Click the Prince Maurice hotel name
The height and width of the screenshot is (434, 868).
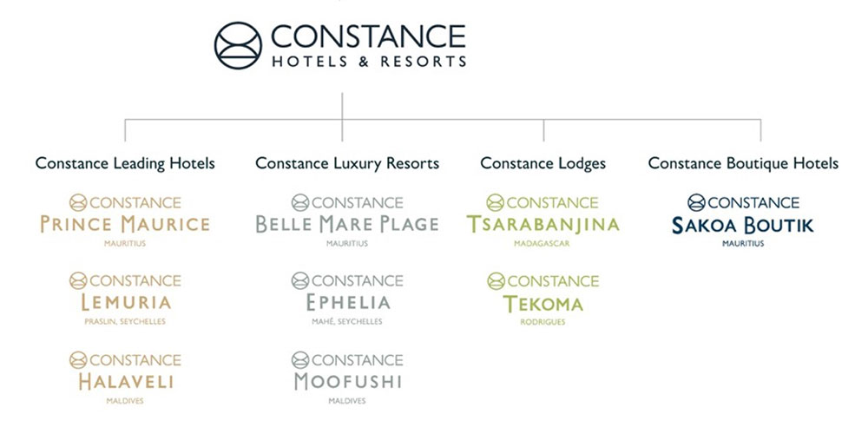(x=125, y=224)
